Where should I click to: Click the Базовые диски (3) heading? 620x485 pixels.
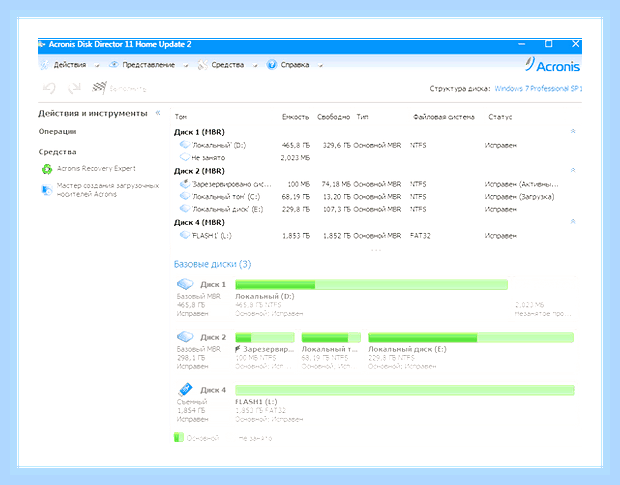point(212,264)
